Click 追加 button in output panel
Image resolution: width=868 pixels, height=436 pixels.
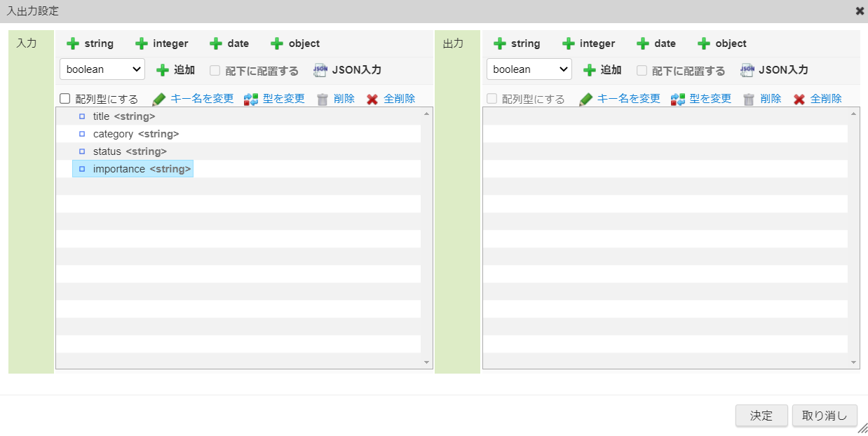602,70
